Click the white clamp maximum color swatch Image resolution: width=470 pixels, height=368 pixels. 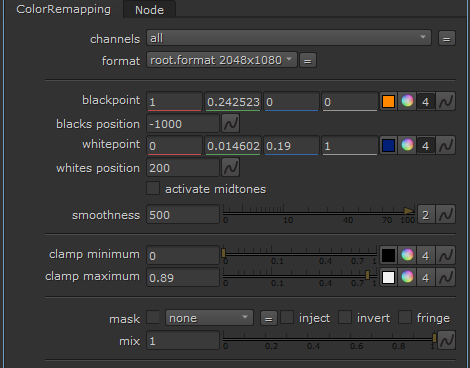[x=388, y=277]
